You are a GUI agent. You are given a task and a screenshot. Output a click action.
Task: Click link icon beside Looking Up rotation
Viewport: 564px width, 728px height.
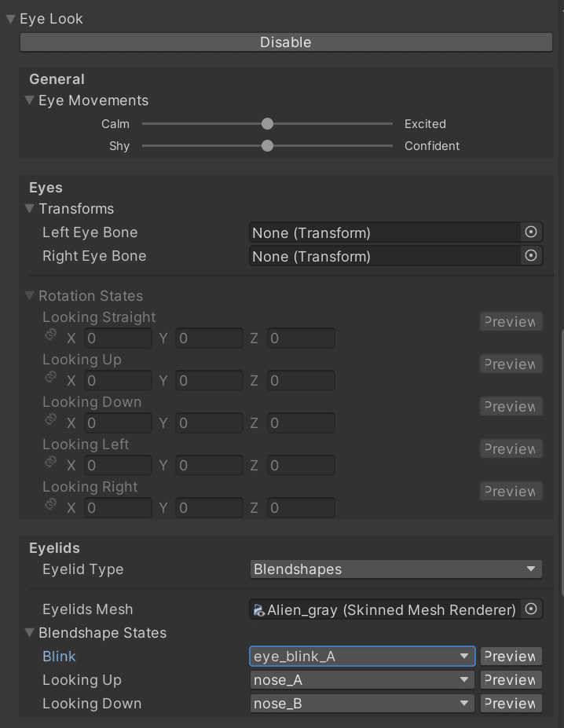[x=50, y=377]
